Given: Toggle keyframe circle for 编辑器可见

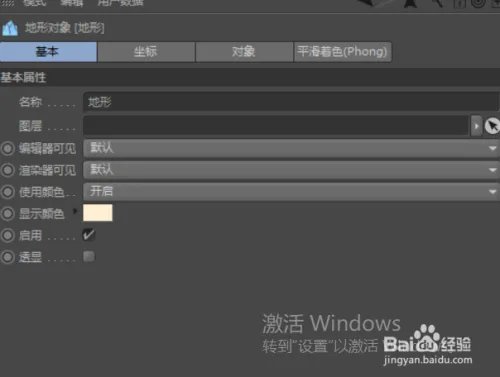Looking at the screenshot, I should (8, 149).
